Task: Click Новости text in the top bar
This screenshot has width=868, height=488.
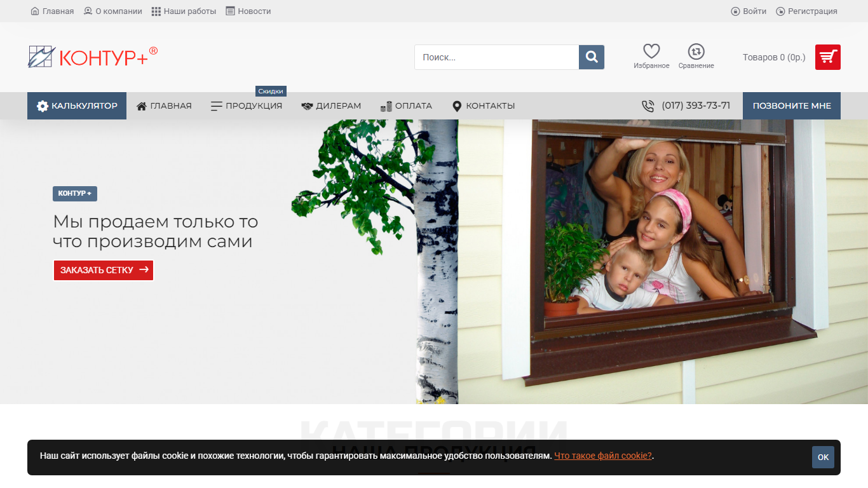Action: pyautogui.click(x=254, y=11)
